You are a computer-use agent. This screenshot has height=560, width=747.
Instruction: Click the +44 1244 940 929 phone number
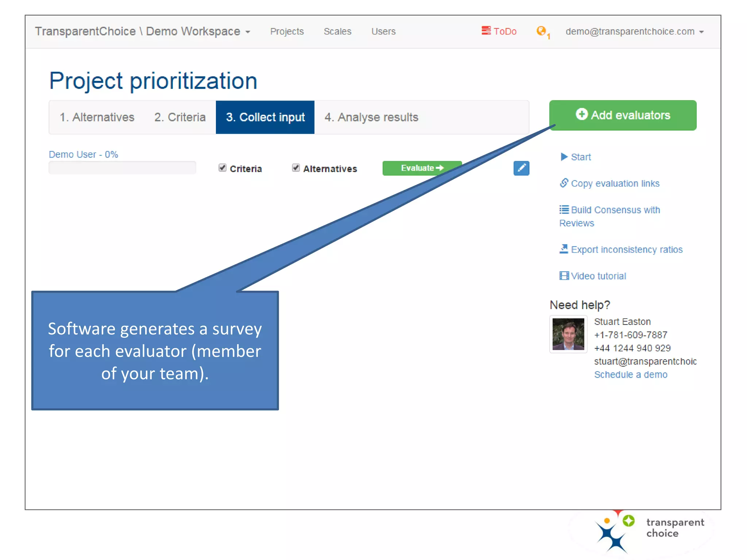(x=632, y=348)
